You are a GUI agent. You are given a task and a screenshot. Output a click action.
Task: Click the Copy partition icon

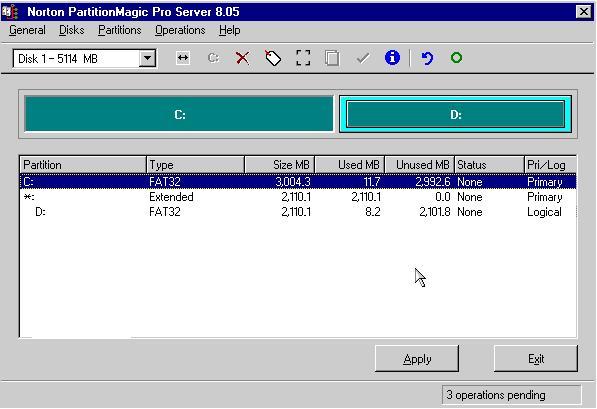coord(332,58)
